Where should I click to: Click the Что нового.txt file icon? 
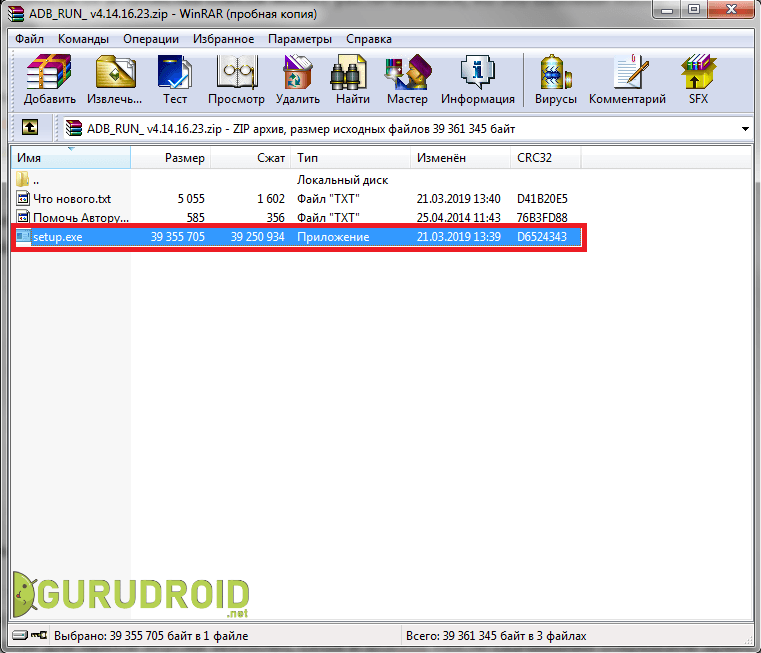tap(23, 198)
